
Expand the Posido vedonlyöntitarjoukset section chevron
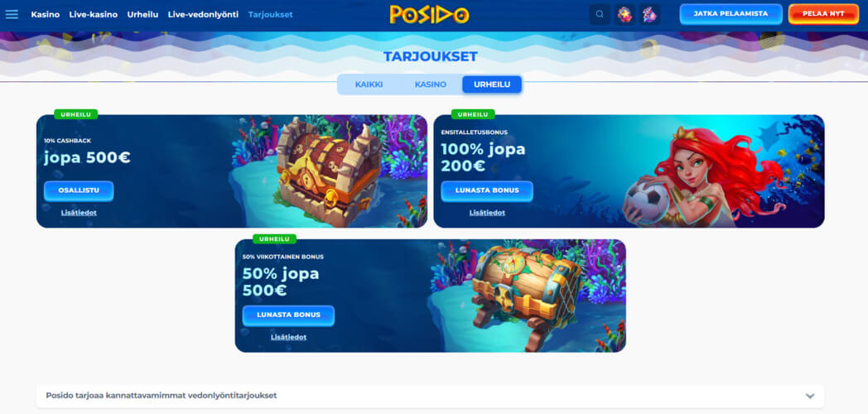(810, 397)
